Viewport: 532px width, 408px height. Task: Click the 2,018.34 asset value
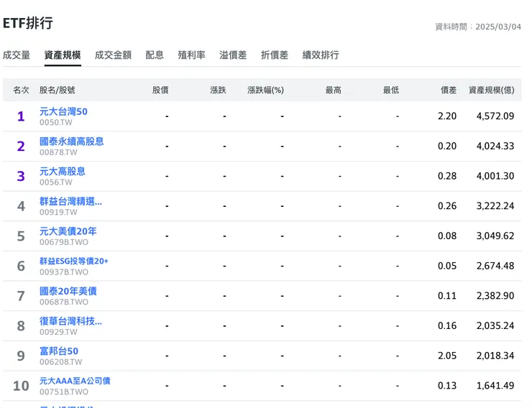point(495,356)
